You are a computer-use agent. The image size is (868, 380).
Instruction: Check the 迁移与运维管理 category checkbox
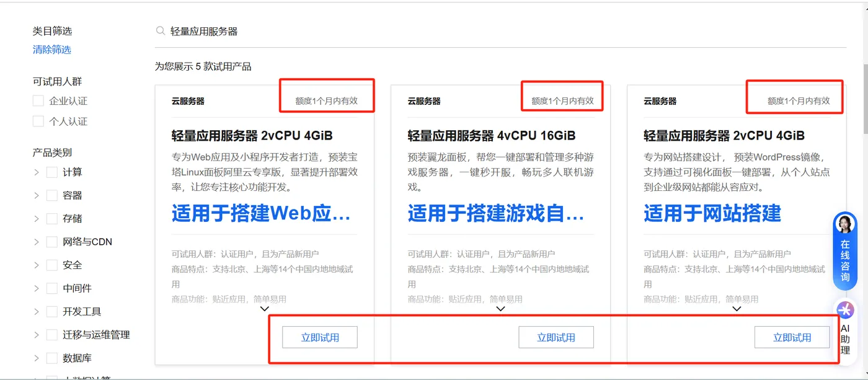[x=52, y=335]
